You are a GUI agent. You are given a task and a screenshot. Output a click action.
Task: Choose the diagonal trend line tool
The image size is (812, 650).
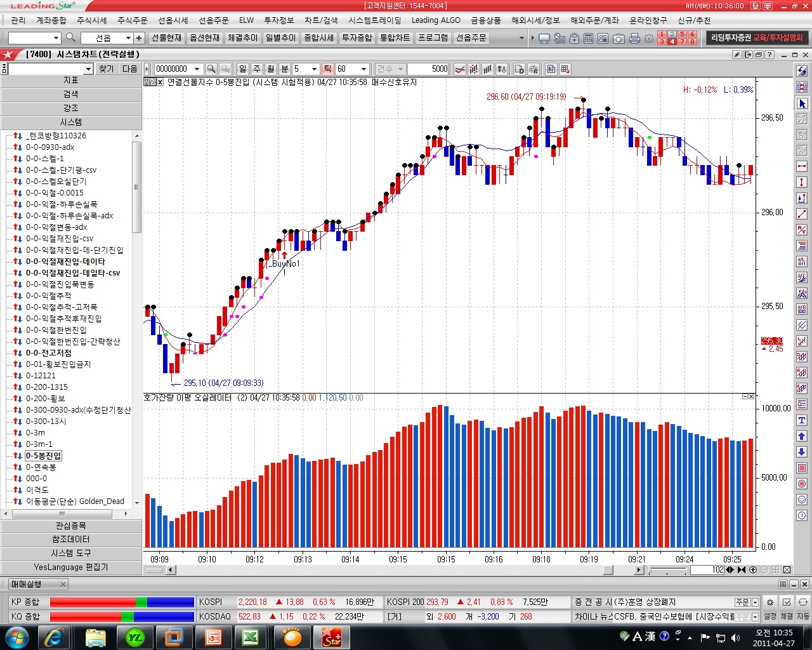point(802,214)
